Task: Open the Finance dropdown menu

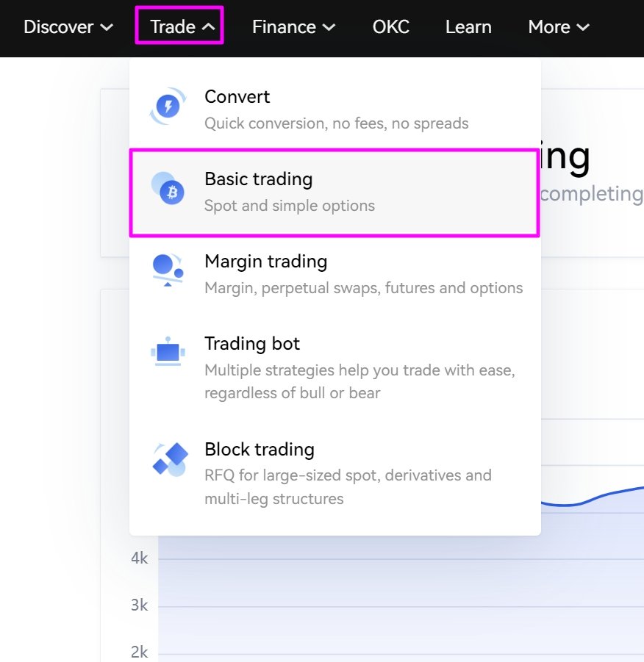Action: pos(293,27)
